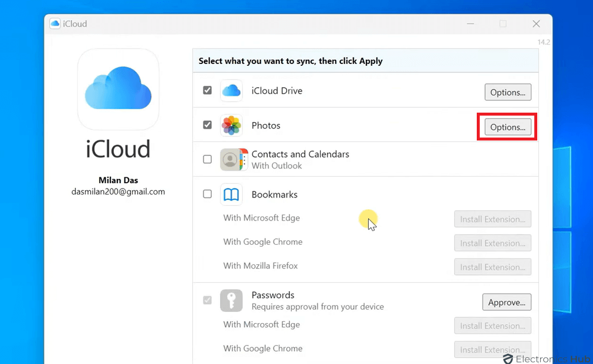
Task: Click the iCloud Drive cloud icon
Action: [231, 91]
